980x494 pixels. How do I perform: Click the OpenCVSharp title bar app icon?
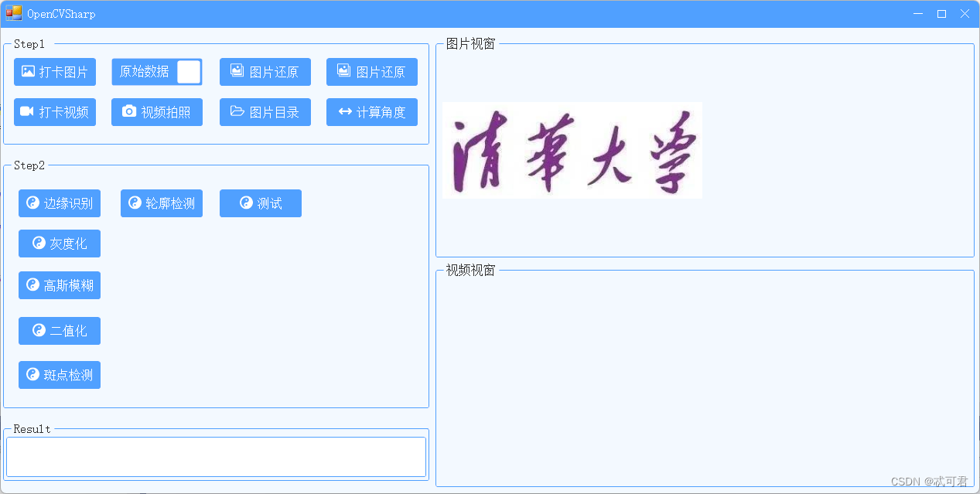[13, 13]
